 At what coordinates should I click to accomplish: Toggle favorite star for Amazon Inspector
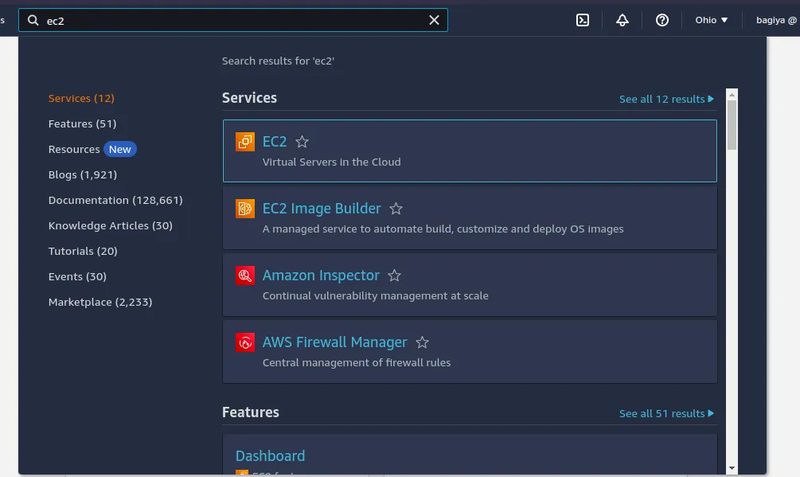coord(394,276)
